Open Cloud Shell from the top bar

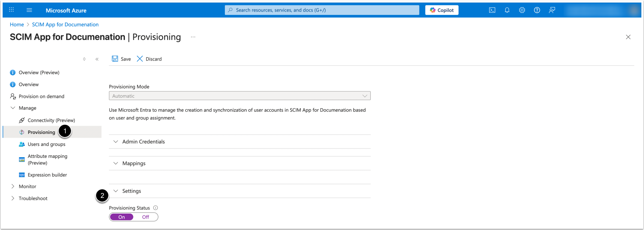click(x=492, y=10)
